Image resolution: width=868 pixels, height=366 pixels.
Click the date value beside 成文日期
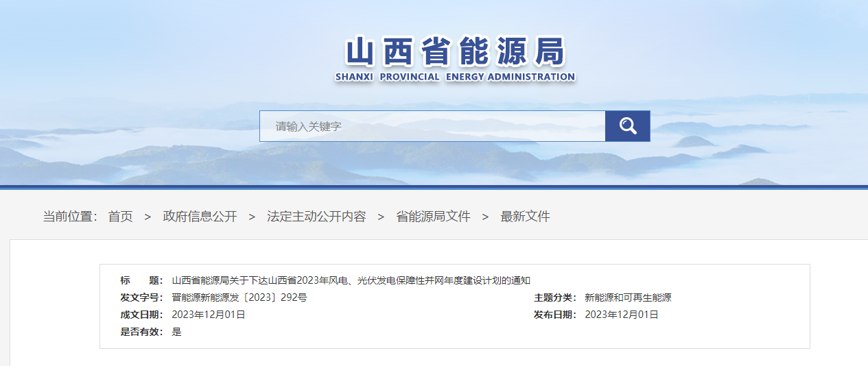click(x=208, y=315)
